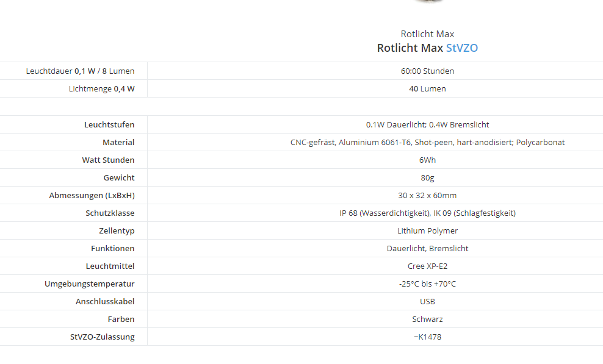The image size is (603, 364).
Task: Select the '60:00 Stunden' value
Action: click(x=427, y=71)
